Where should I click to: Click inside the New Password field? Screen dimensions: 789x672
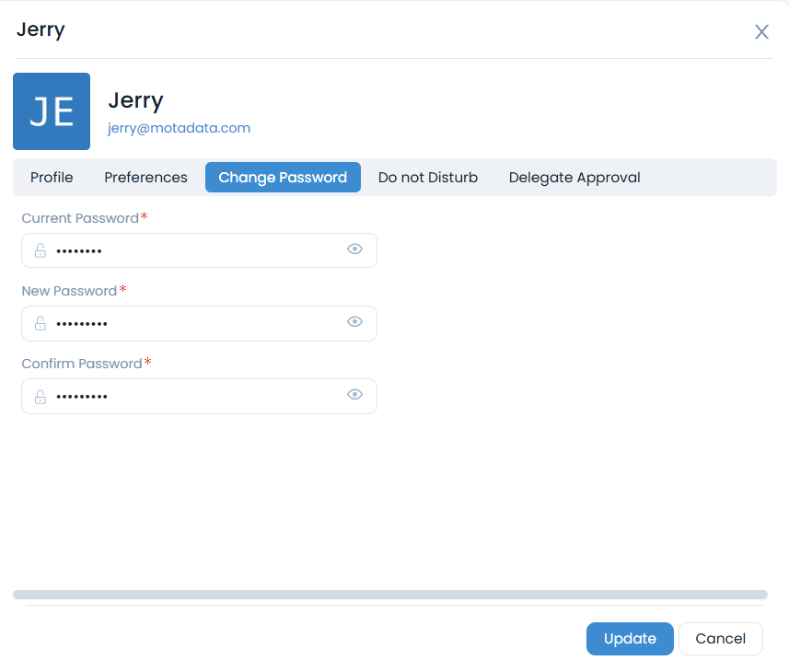click(193, 323)
